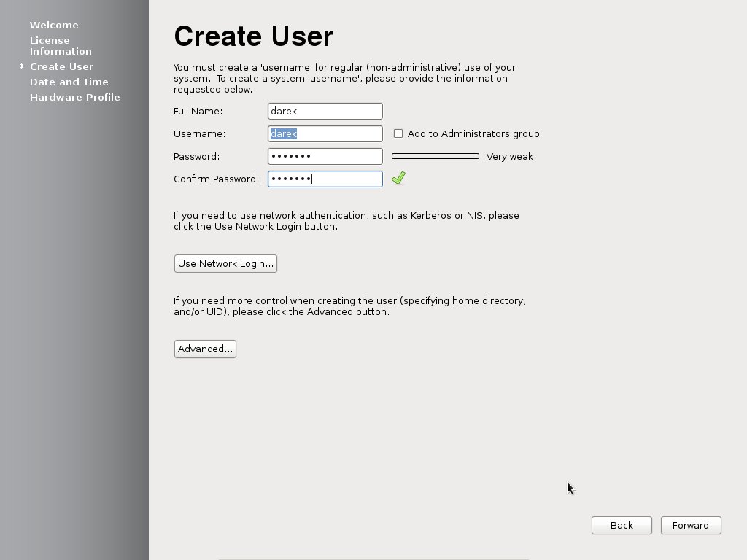Click the arrow marker beside Create User
The height and width of the screenshot is (560, 747).
pos(22,66)
